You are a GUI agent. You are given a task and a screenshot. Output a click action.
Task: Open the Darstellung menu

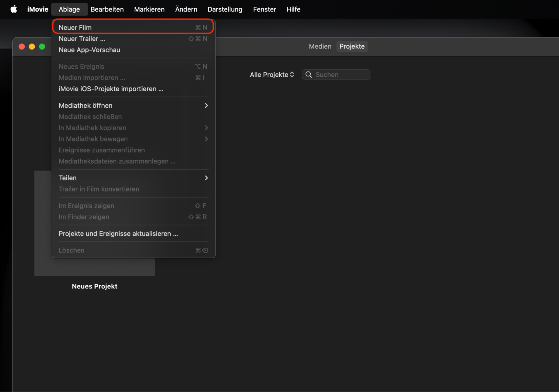(x=225, y=9)
